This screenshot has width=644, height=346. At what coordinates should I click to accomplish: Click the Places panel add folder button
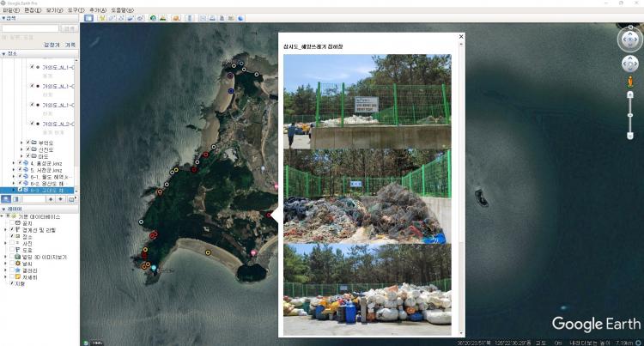click(x=71, y=199)
